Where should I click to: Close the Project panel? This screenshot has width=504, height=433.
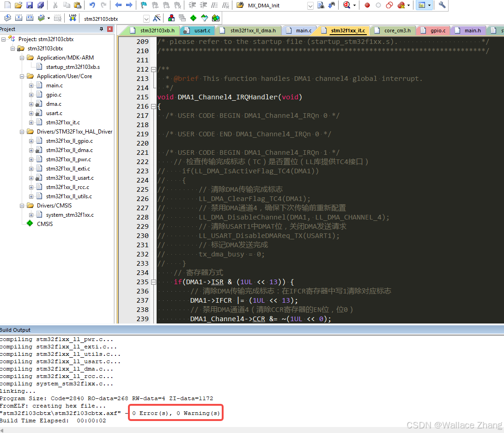click(x=110, y=29)
